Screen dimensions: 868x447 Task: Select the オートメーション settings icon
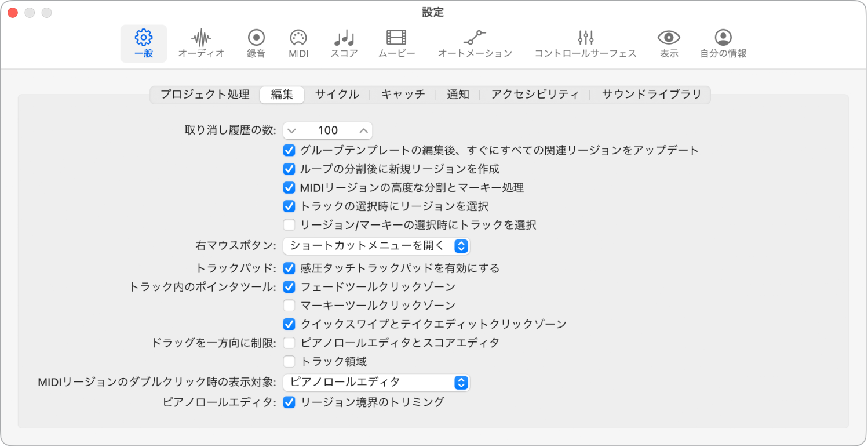(475, 43)
